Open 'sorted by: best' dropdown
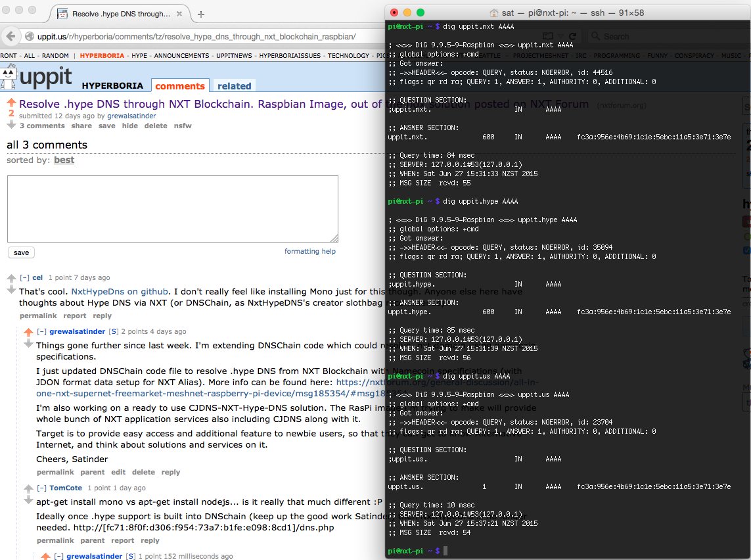The image size is (751, 560). 64,160
